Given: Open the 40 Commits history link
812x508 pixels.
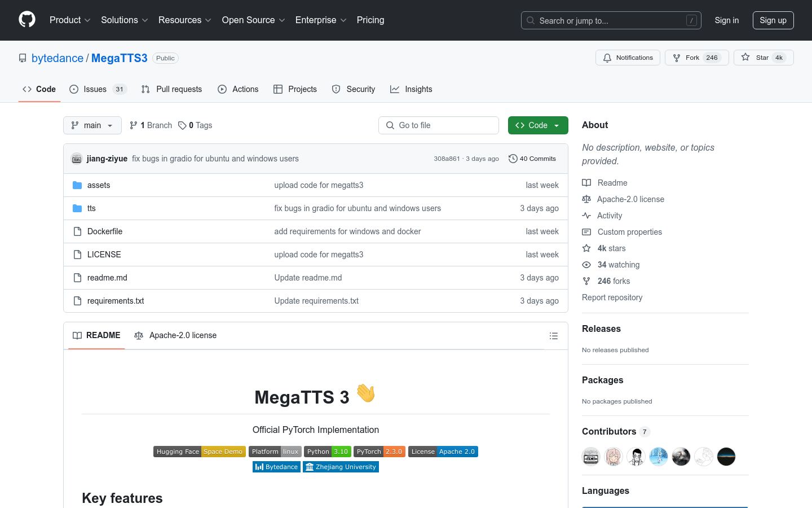Looking at the screenshot, I should click(x=532, y=159).
